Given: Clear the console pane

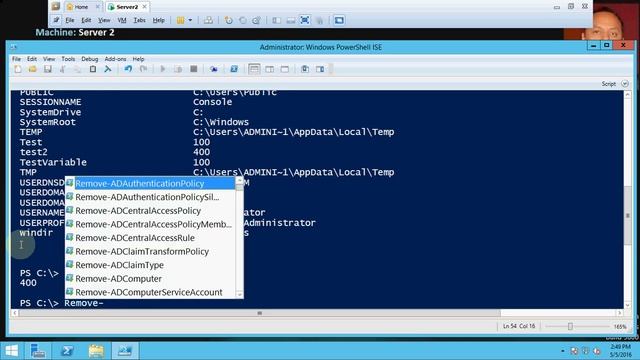Looking at the screenshot, I should (x=108, y=69).
